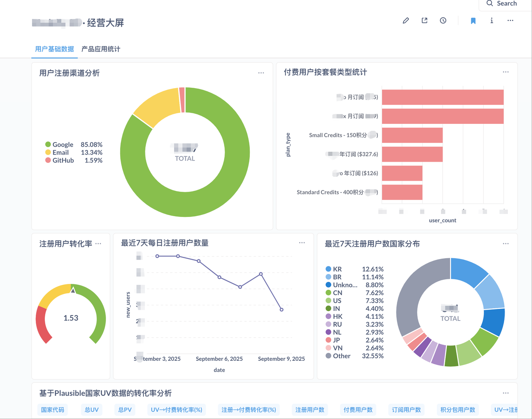The height and width of the screenshot is (419, 532).
Task: Open the sharing external-link icon
Action: click(x=424, y=20)
